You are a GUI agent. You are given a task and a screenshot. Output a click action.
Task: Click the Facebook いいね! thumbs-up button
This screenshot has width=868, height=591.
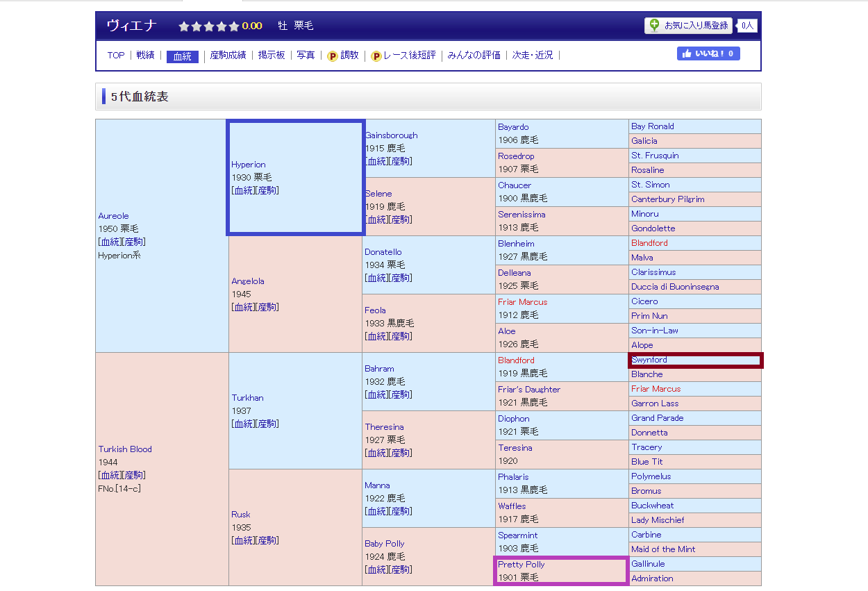(708, 53)
